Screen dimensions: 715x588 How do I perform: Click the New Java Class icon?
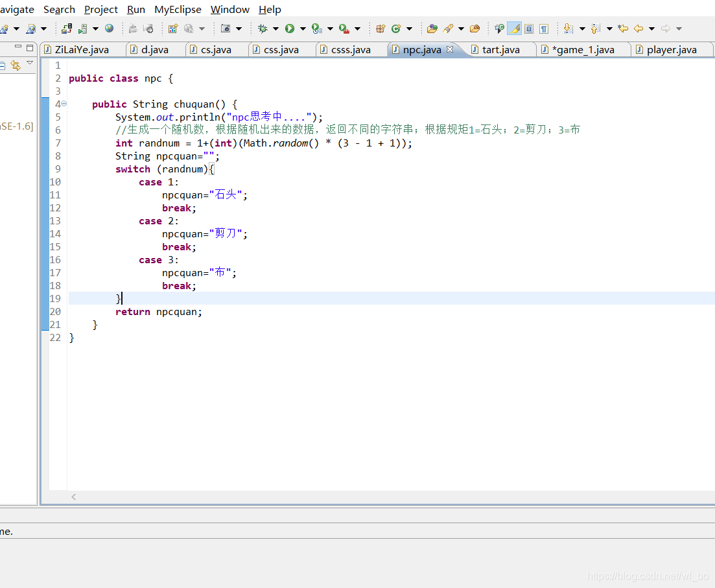coord(396,29)
